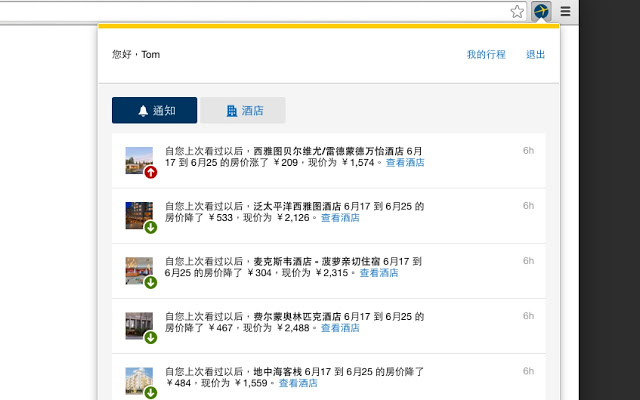Select the 通知 tab
The height and width of the screenshot is (400, 640).
(x=154, y=110)
